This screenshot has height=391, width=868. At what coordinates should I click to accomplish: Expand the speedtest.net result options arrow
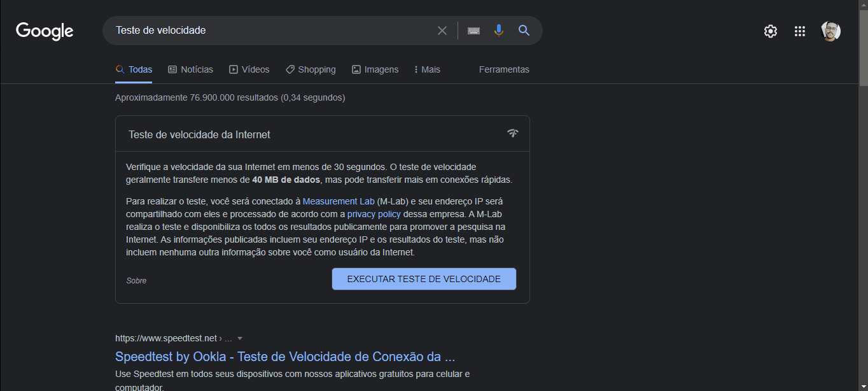click(x=240, y=339)
